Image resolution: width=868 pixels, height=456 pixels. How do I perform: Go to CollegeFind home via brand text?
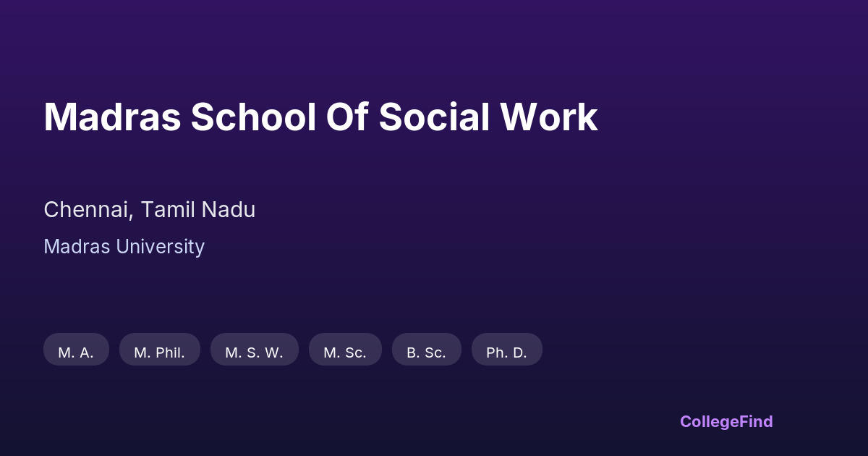[726, 421]
